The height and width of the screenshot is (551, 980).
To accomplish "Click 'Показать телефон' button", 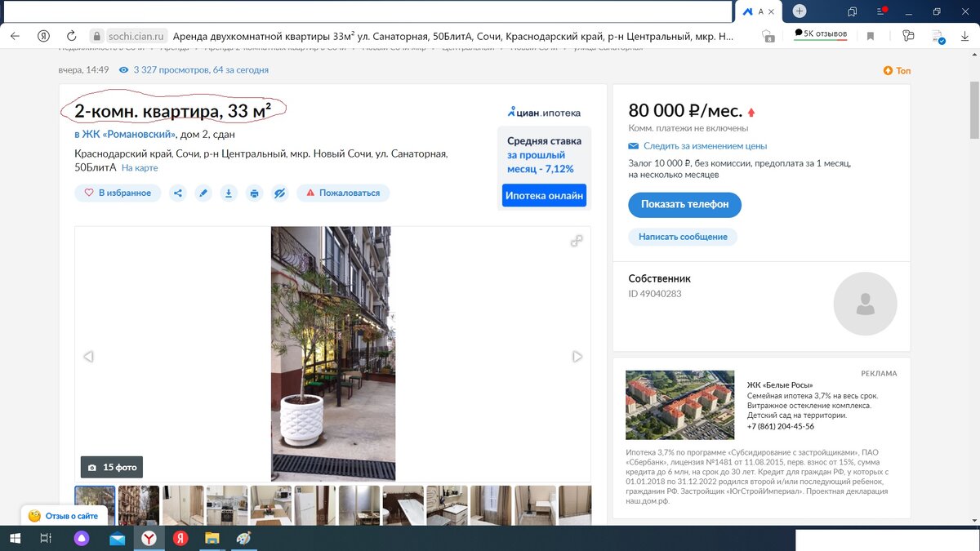I will (x=684, y=204).
